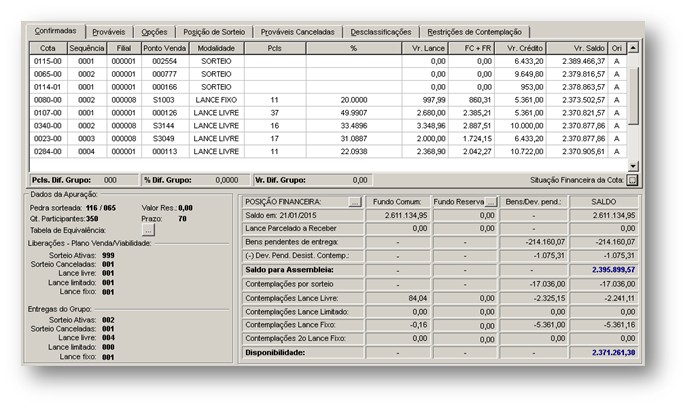This screenshot has width=687, height=408.
Task: Select row with cota 0080-00
Action: coord(328,100)
